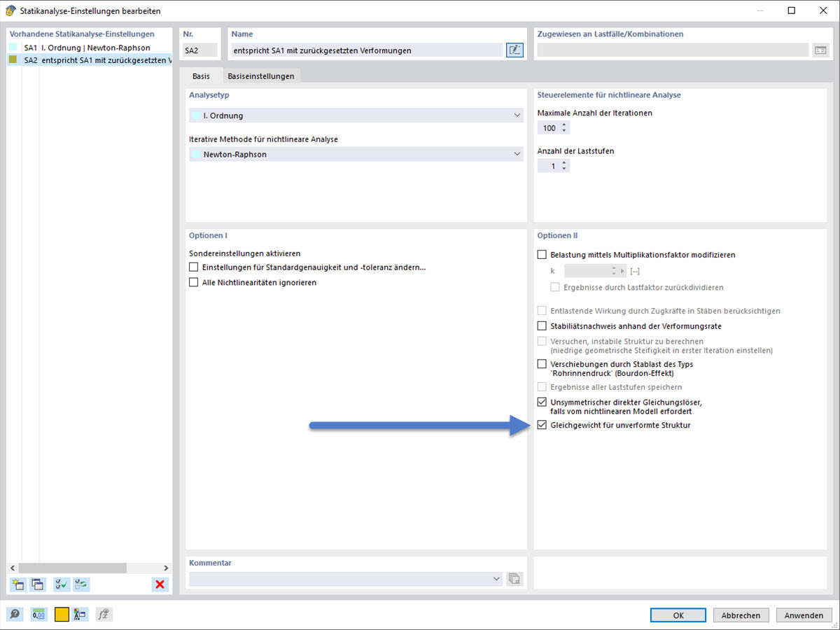Viewport: 840px width, 630px height.
Task: Create a new static analysis setting
Action: tap(17, 584)
